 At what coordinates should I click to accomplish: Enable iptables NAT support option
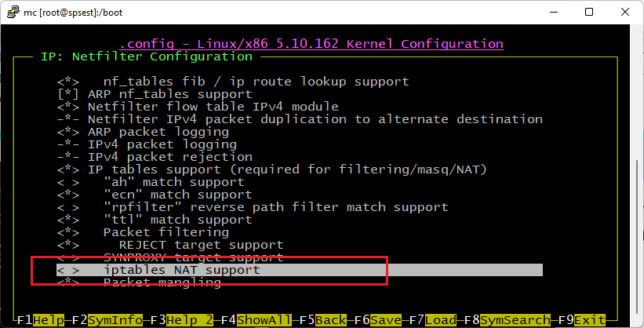67,270
